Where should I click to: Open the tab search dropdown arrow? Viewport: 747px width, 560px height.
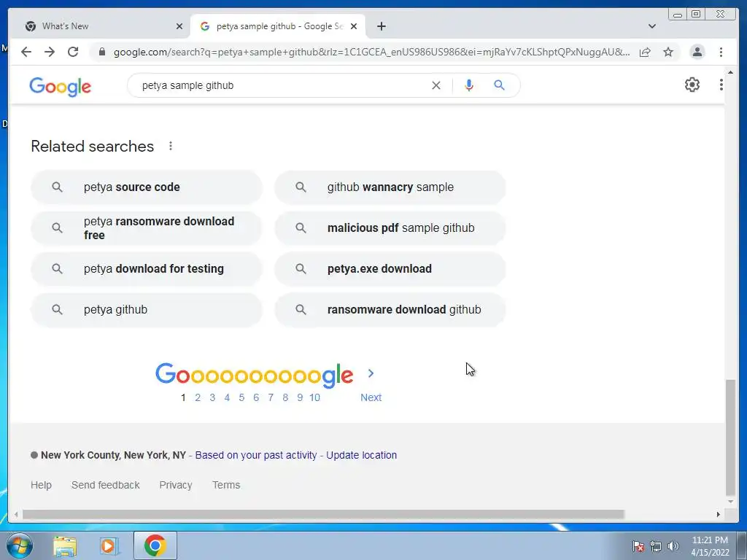[x=651, y=26]
